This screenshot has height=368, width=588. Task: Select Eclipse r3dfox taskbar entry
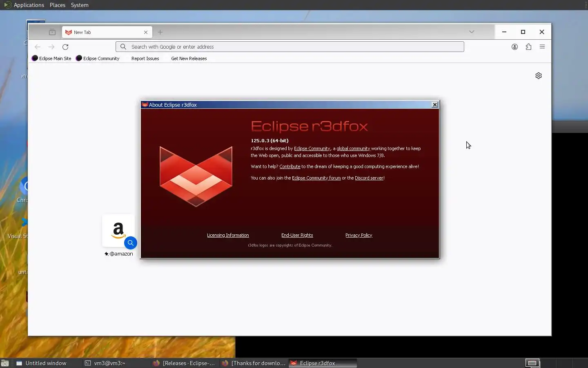tap(323, 363)
